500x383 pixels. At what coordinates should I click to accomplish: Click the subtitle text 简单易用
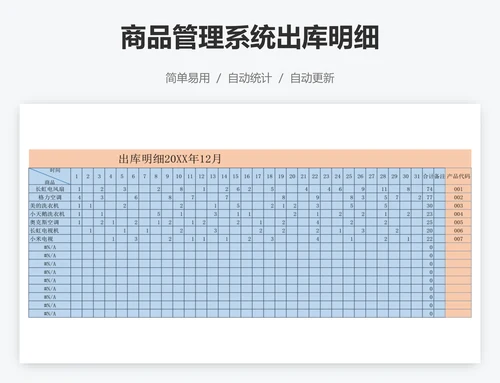(x=188, y=78)
